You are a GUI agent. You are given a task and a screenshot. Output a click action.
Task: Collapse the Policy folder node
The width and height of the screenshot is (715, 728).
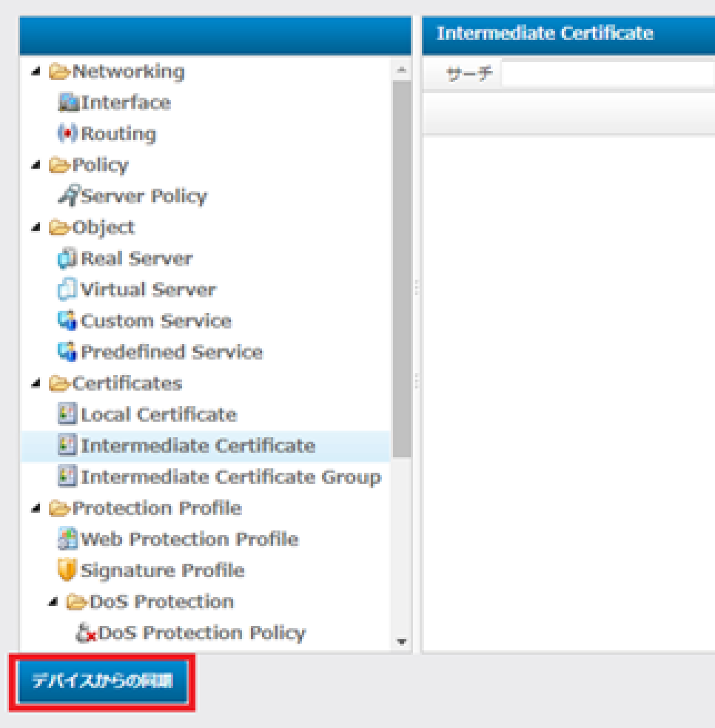[36, 165]
